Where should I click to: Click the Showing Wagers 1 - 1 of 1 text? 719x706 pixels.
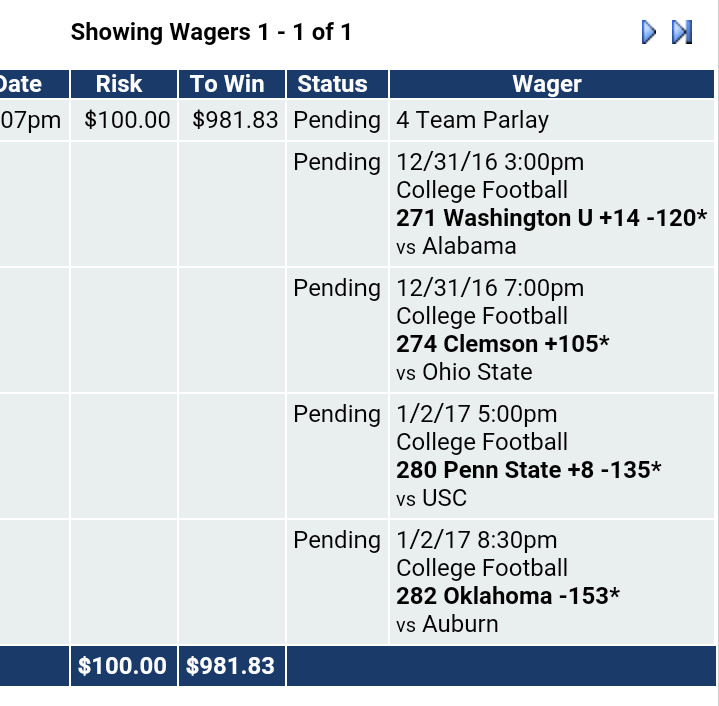pos(211,32)
